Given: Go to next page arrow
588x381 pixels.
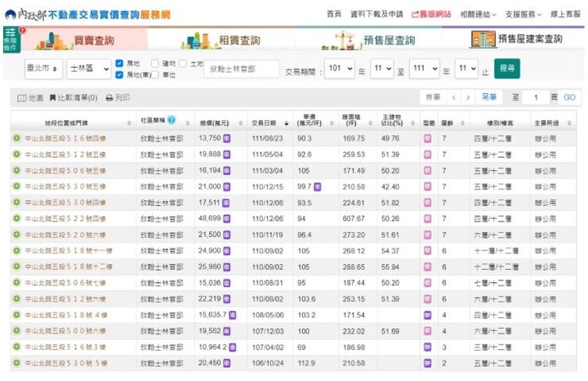Looking at the screenshot, I should 468,97.
